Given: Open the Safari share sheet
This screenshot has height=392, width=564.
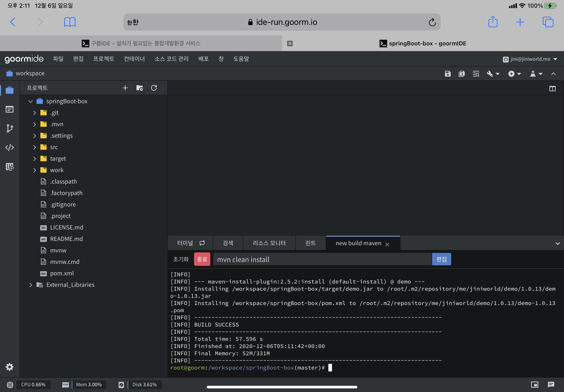Looking at the screenshot, I should click(493, 22).
